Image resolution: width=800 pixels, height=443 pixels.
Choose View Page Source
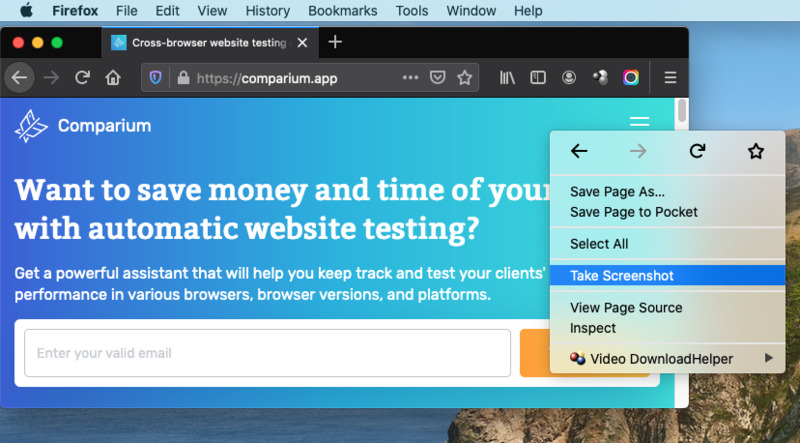(x=667, y=308)
